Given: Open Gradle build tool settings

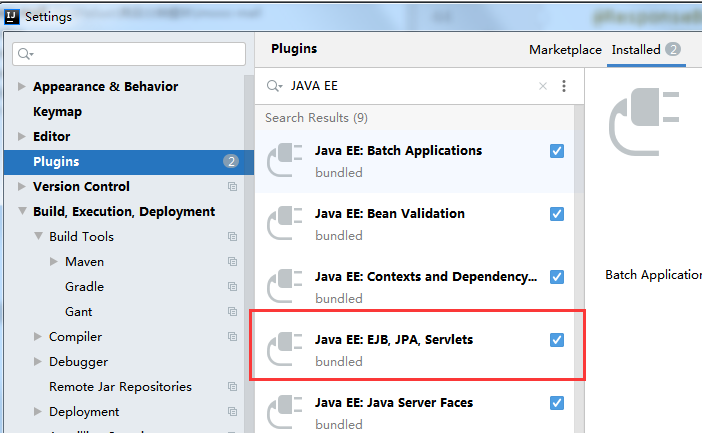Looking at the screenshot, I should click(84, 287).
